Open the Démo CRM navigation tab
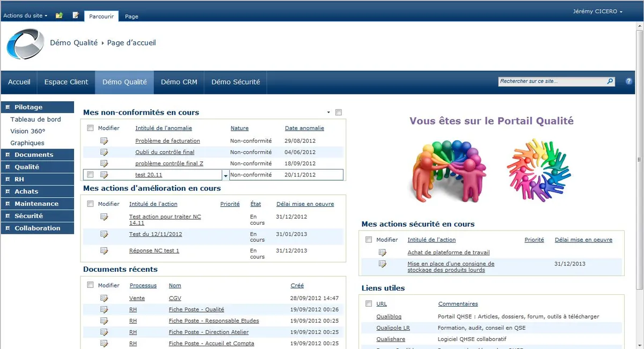 [x=179, y=82]
